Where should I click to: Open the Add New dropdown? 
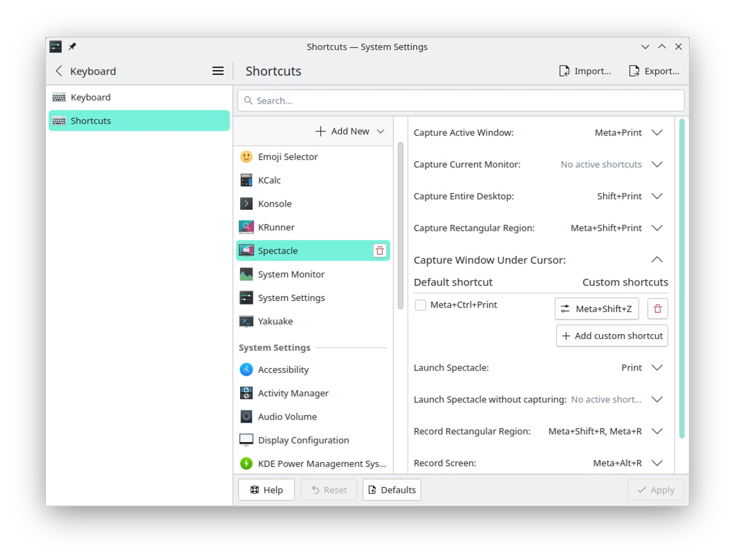pyautogui.click(x=349, y=131)
